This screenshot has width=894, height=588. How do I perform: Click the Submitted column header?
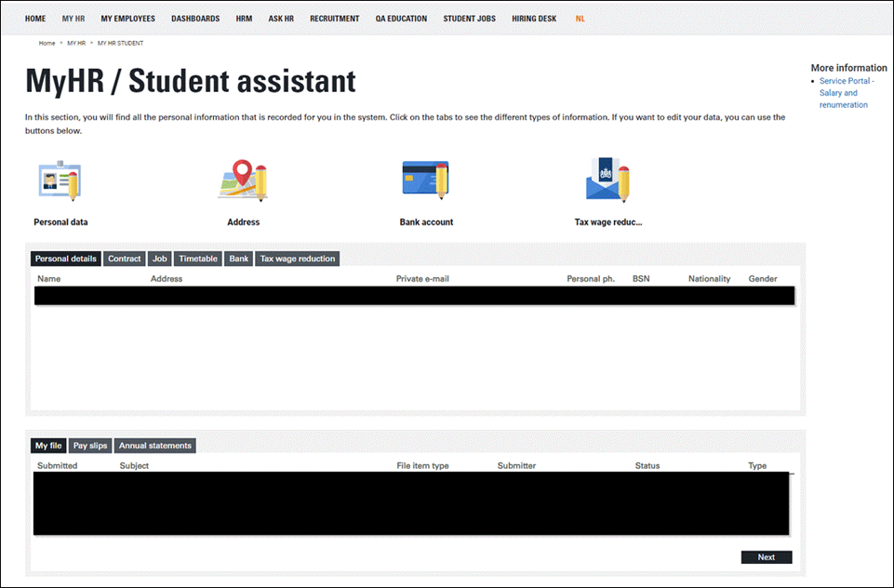pos(57,466)
